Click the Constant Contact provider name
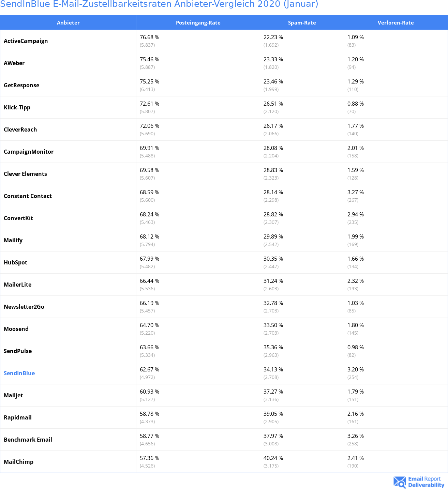Viewport: 448px width, 489px height. click(28, 196)
